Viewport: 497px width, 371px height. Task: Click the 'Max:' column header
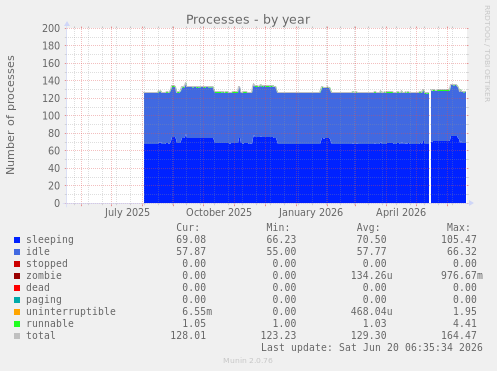point(458,228)
